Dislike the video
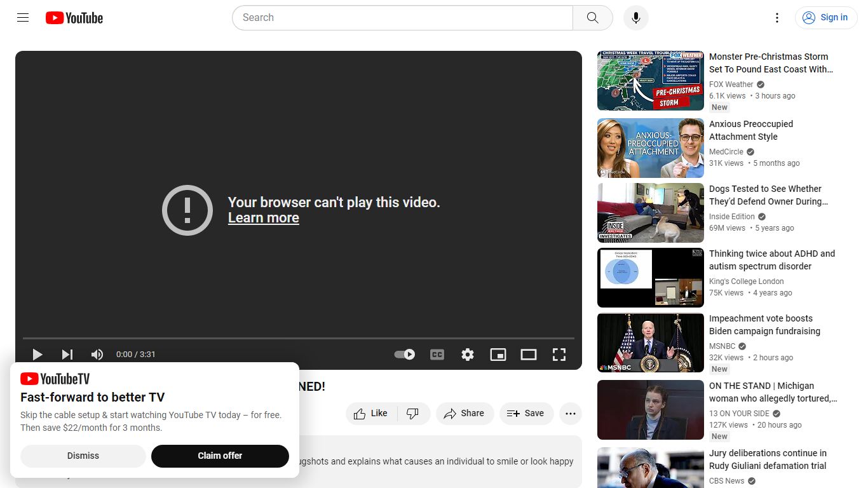The width and height of the screenshot is (868, 488). pos(414,414)
